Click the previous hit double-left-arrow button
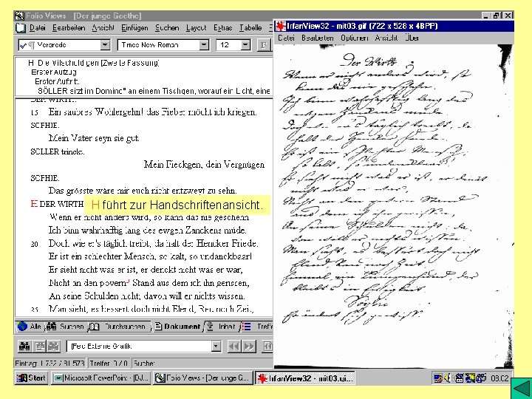The image size is (532, 399). click(x=234, y=346)
